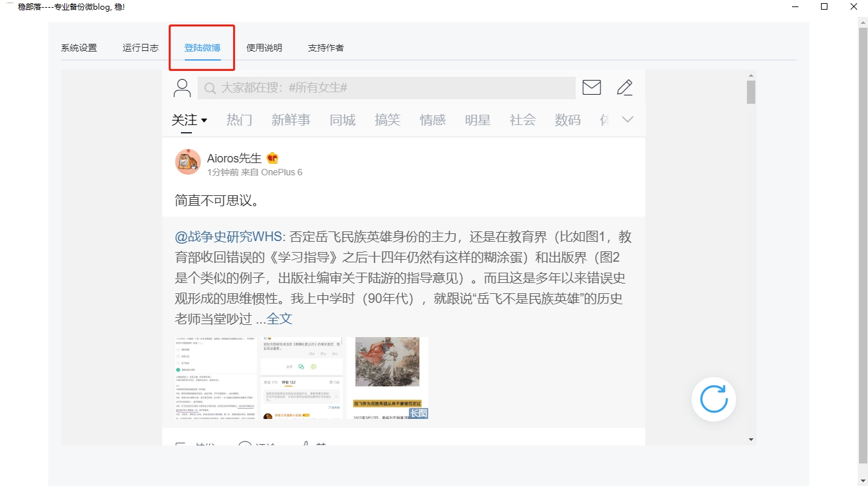This screenshot has width=868, height=486.
Task: Open the 运行日志 tab
Action: pyautogui.click(x=140, y=47)
